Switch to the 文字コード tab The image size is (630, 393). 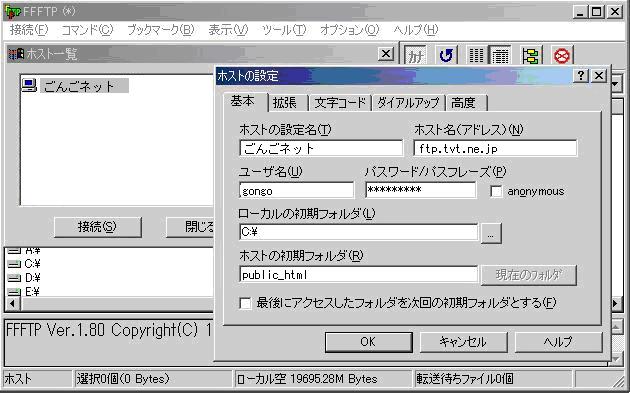click(x=340, y=103)
